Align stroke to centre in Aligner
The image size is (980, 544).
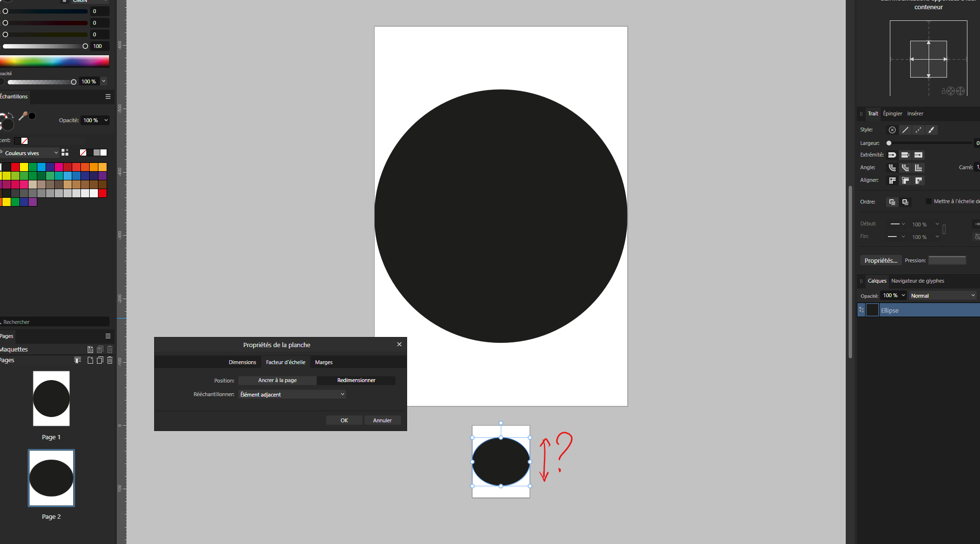tap(892, 180)
